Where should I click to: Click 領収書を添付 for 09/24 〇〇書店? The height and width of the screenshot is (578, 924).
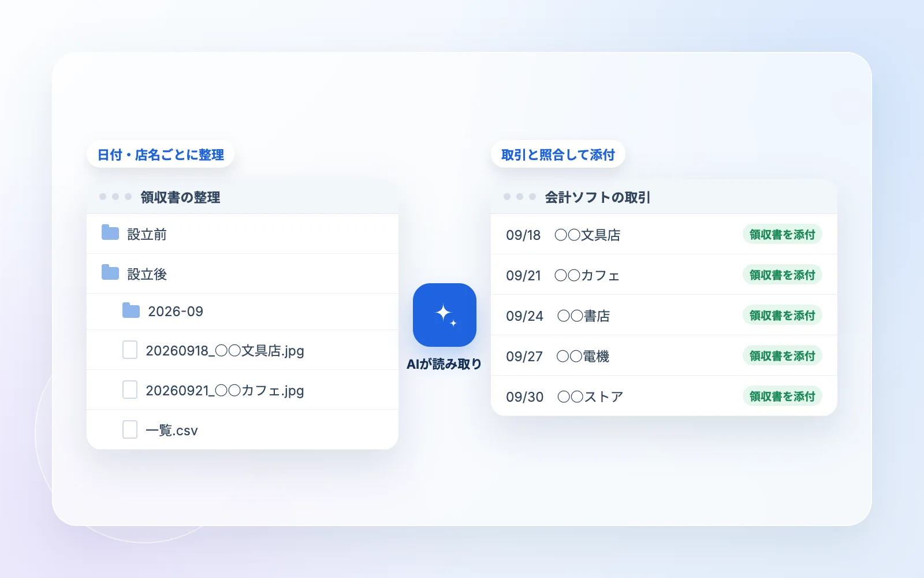click(x=782, y=316)
